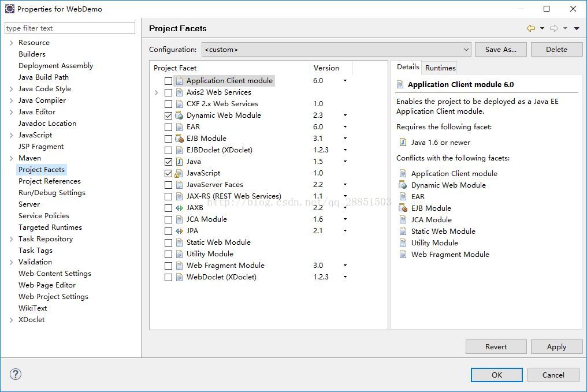This screenshot has height=392, width=587.
Task: Select Web Project Settings in sidebar
Action: pos(54,296)
